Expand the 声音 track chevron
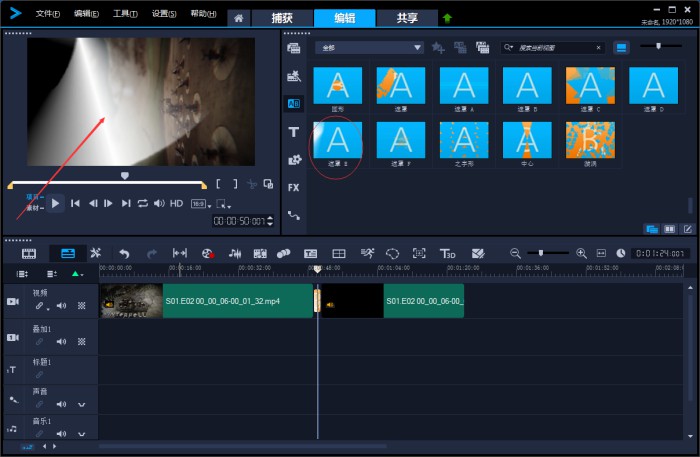The height and width of the screenshot is (457, 700). 81,404
